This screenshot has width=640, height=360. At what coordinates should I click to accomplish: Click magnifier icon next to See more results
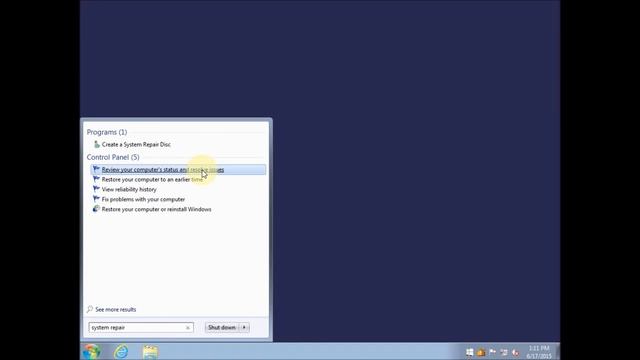click(90, 309)
